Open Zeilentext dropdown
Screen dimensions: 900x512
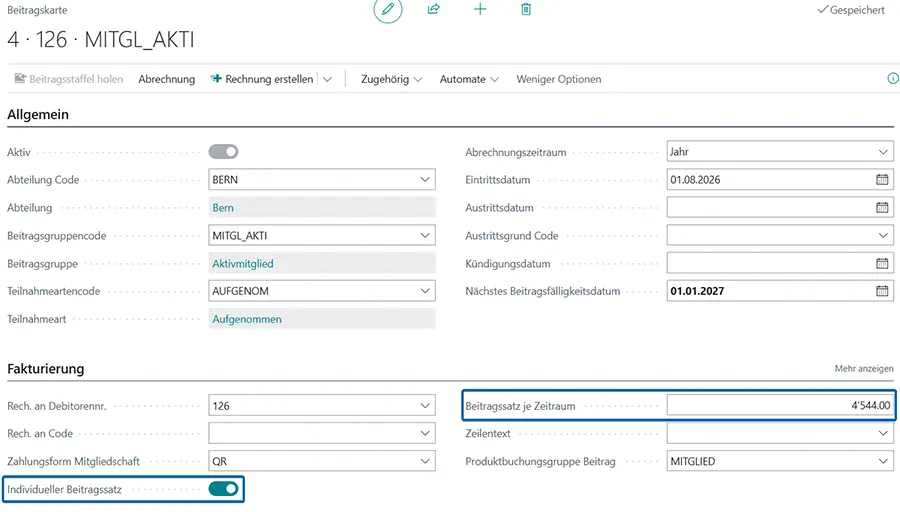coord(883,433)
